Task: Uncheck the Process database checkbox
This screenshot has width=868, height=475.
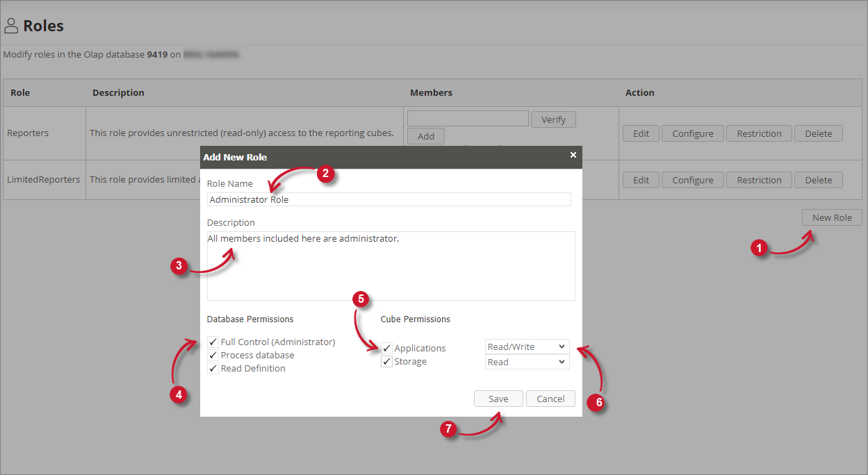Action: tap(213, 356)
